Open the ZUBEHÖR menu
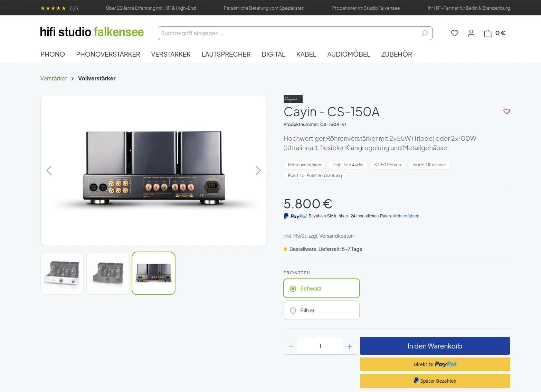The width and height of the screenshot is (541, 392). pos(397,54)
